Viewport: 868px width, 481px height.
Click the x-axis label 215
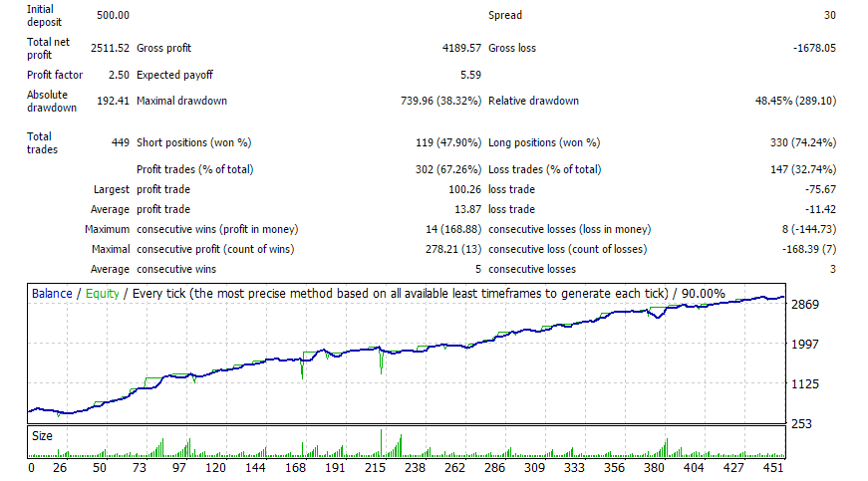(375, 468)
